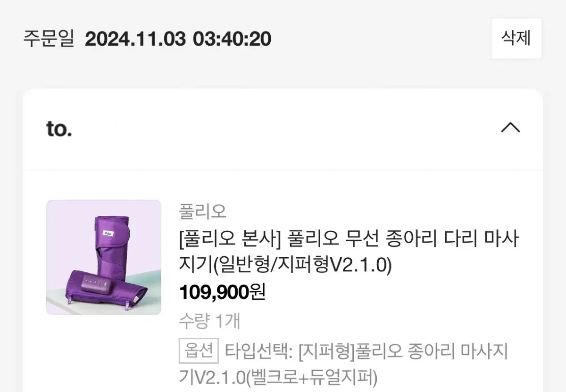
Task: Click the 수량 1개 quantity text
Action: (x=209, y=321)
